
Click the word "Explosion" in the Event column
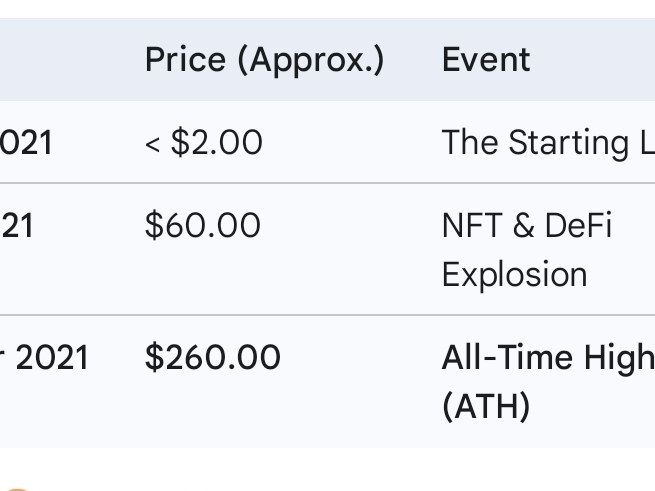pyautogui.click(x=514, y=274)
